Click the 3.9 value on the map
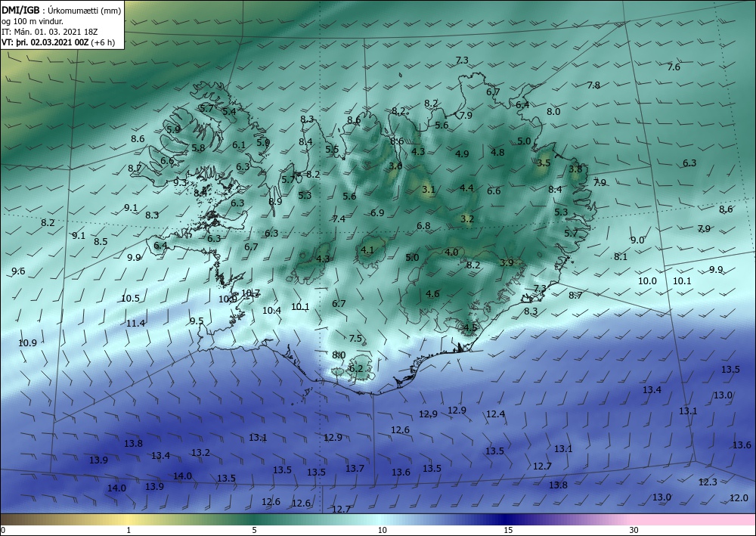Viewport: 756px width, 536px height. pyautogui.click(x=507, y=262)
